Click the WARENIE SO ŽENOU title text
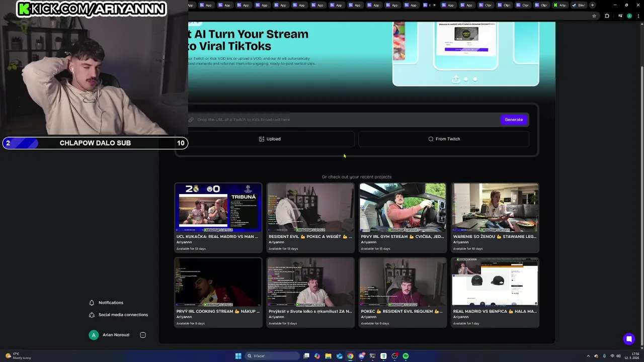 coord(495,236)
